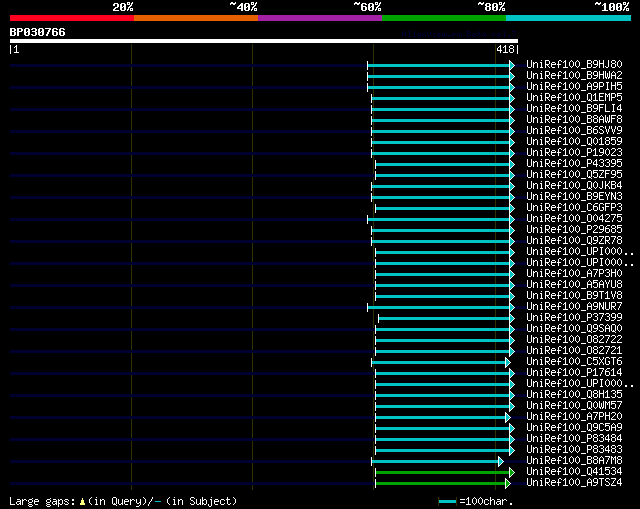The height and width of the screenshot is (509, 640).
Task: Select the UniRef100_Q0WM57 label
Action: click(x=574, y=406)
